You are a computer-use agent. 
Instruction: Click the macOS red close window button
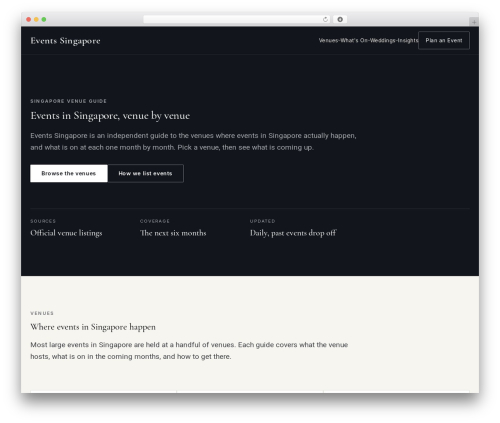(x=29, y=19)
